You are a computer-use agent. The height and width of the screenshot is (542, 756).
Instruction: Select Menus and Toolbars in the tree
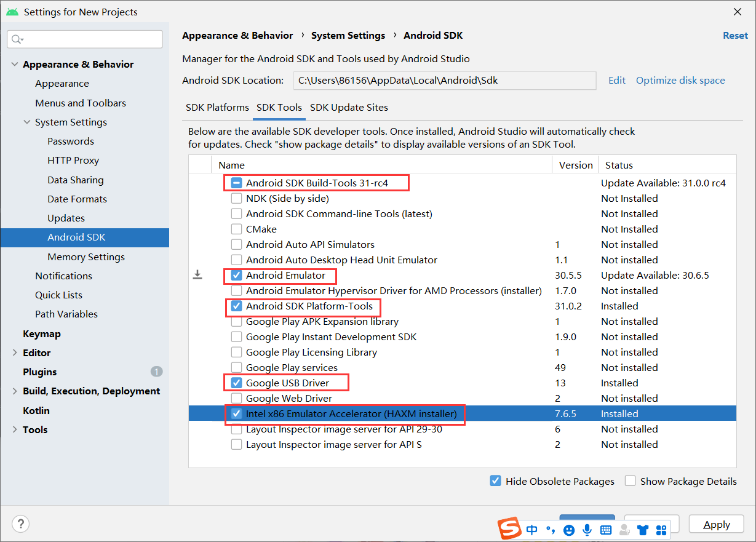coord(81,103)
